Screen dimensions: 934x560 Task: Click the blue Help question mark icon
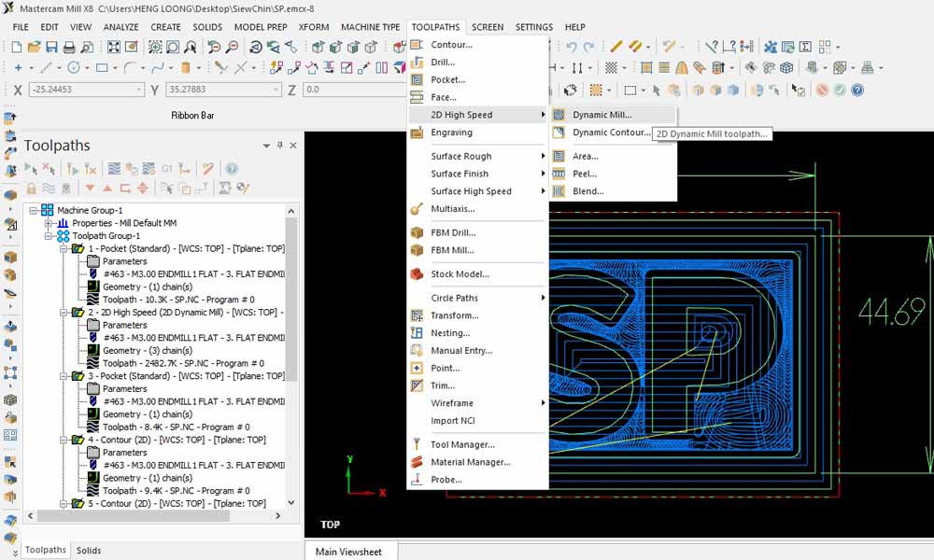coord(857,90)
